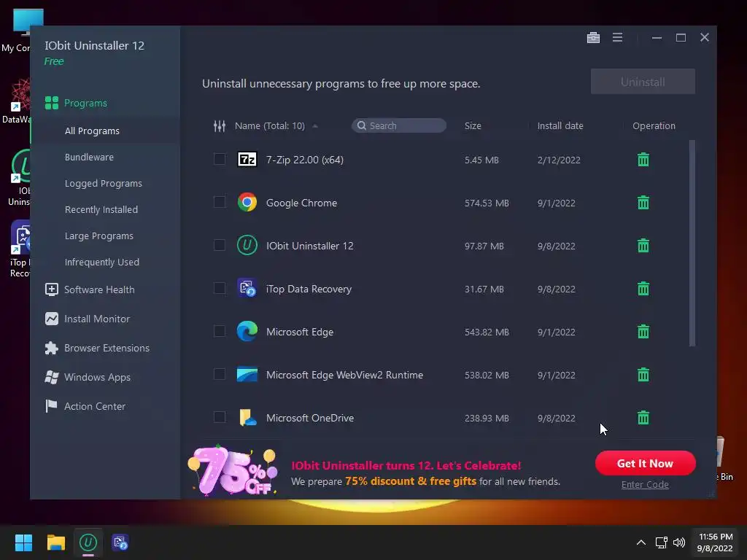
Task: Click the 574.53 MB size of Google Chrome
Action: (487, 203)
